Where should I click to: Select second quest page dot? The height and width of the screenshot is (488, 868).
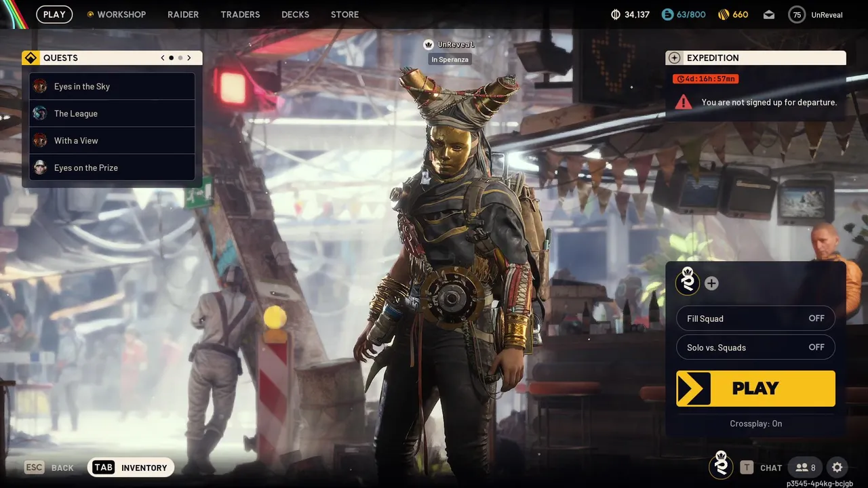pyautogui.click(x=180, y=58)
